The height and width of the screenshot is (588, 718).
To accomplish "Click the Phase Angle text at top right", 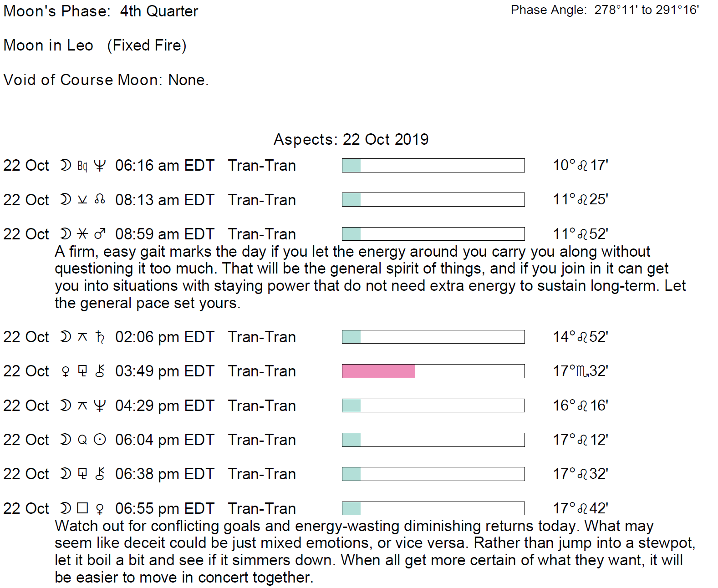I will (605, 10).
